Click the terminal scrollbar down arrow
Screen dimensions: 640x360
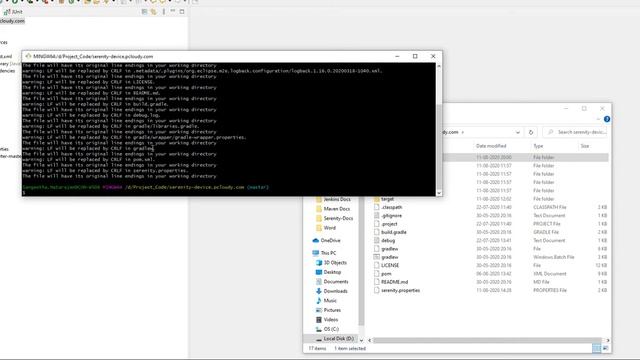[439, 193]
